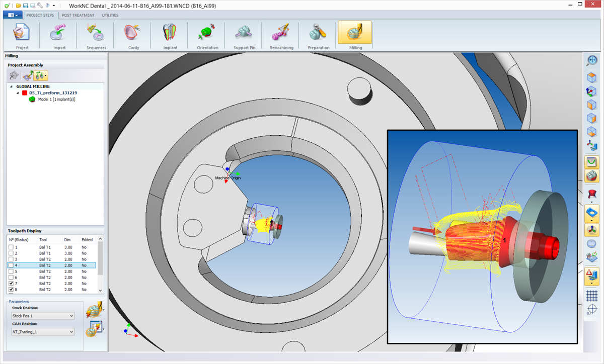Open the Project step
The image size is (604, 364).
(22, 36)
